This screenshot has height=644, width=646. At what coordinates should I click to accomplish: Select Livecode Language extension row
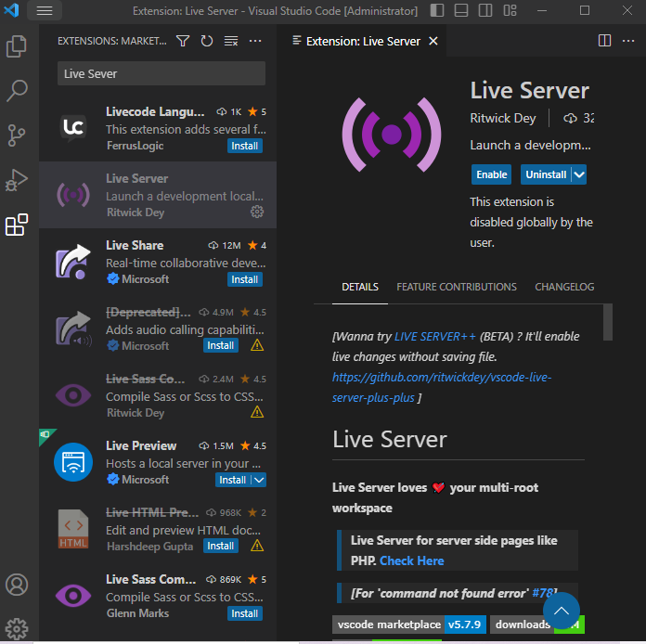click(158, 128)
